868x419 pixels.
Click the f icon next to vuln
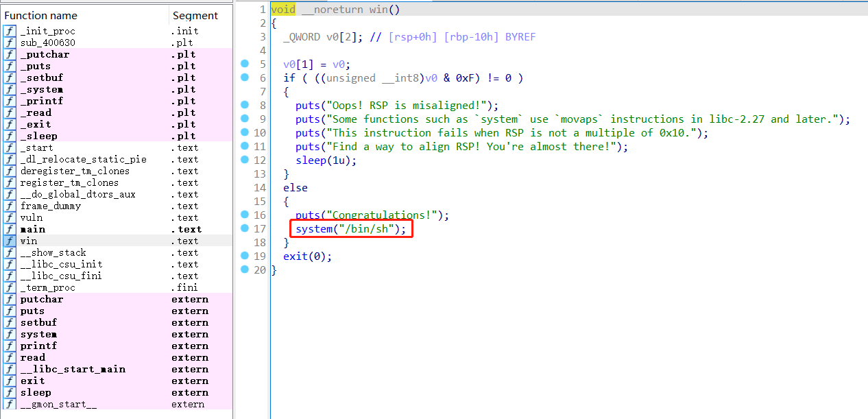click(9, 217)
